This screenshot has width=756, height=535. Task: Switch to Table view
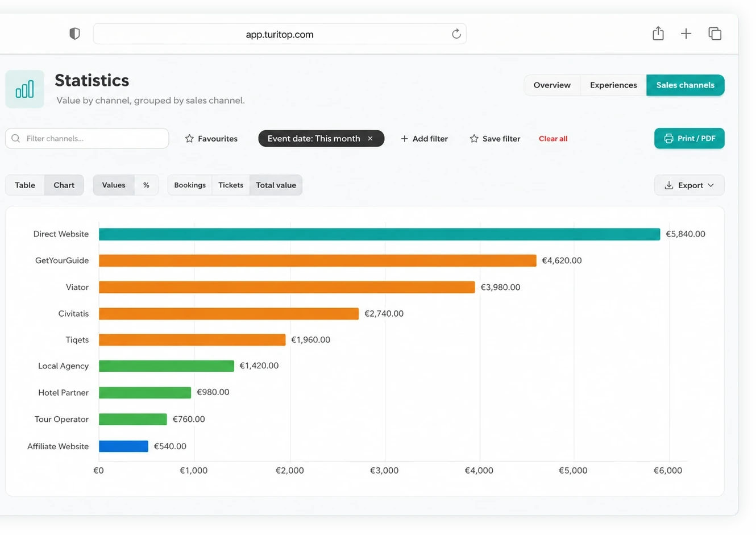[25, 185]
